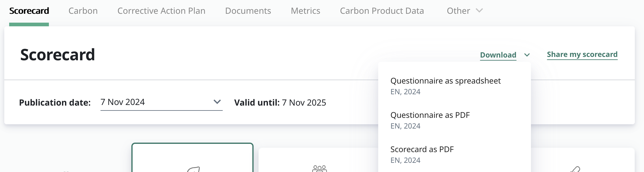The image size is (644, 172).
Task: Open the Carbon Product Data tab
Action: click(382, 11)
